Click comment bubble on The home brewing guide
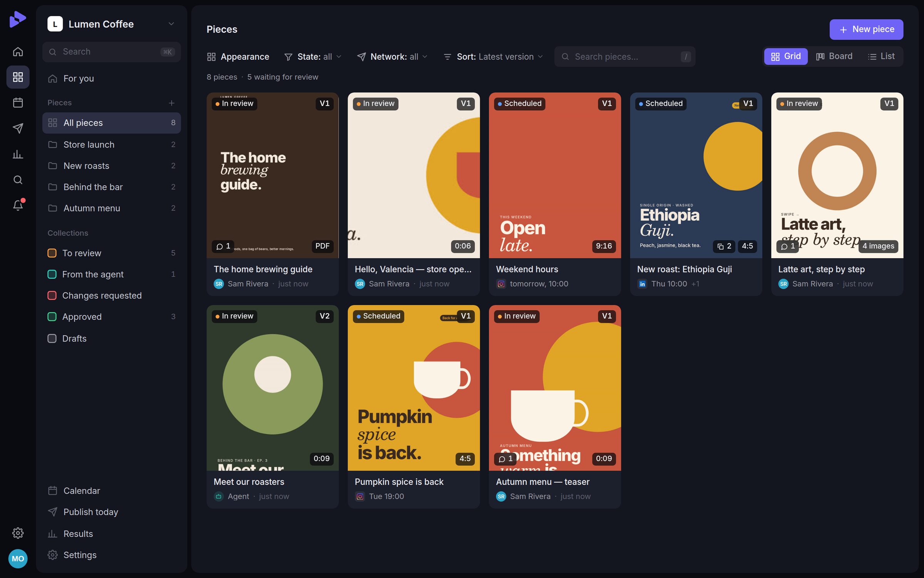Image resolution: width=924 pixels, height=578 pixels. pyautogui.click(x=223, y=246)
